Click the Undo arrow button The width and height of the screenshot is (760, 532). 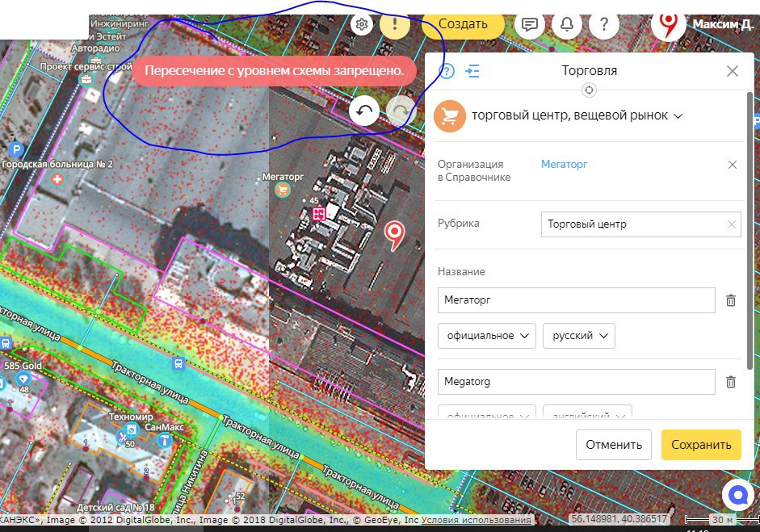point(364,111)
